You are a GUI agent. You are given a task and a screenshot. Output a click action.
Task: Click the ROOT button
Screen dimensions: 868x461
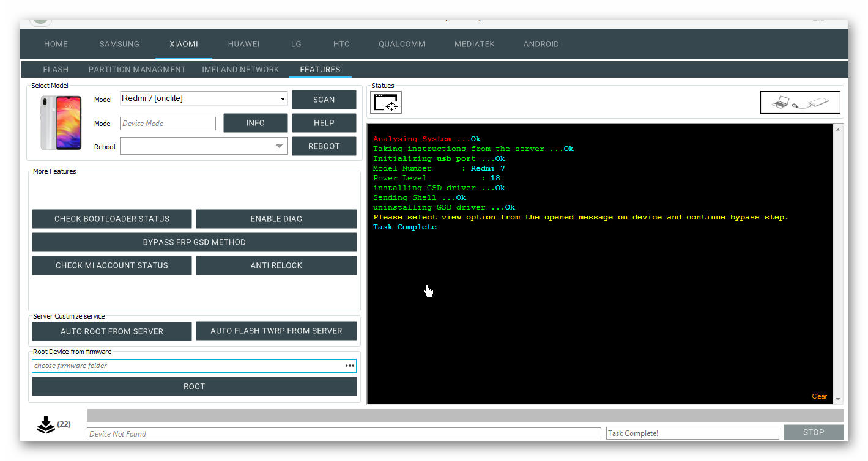(x=195, y=386)
